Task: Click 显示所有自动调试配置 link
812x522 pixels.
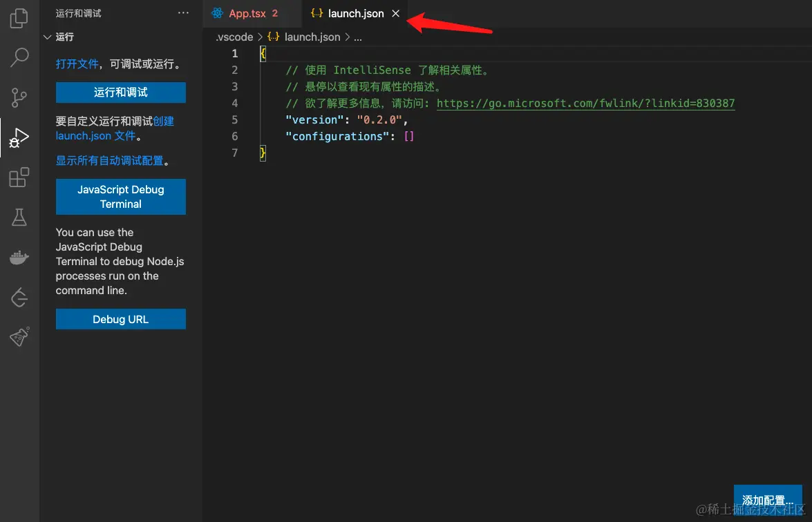Action: 109,160
